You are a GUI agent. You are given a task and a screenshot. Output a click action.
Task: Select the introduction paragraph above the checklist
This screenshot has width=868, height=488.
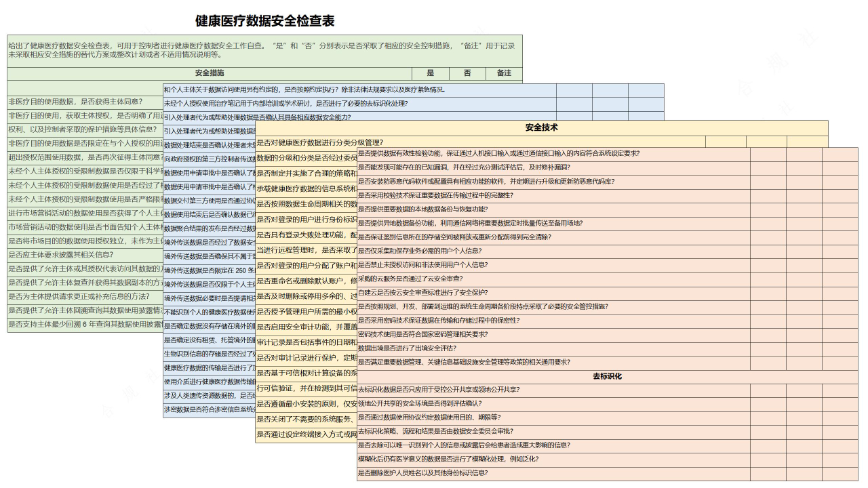coord(264,47)
